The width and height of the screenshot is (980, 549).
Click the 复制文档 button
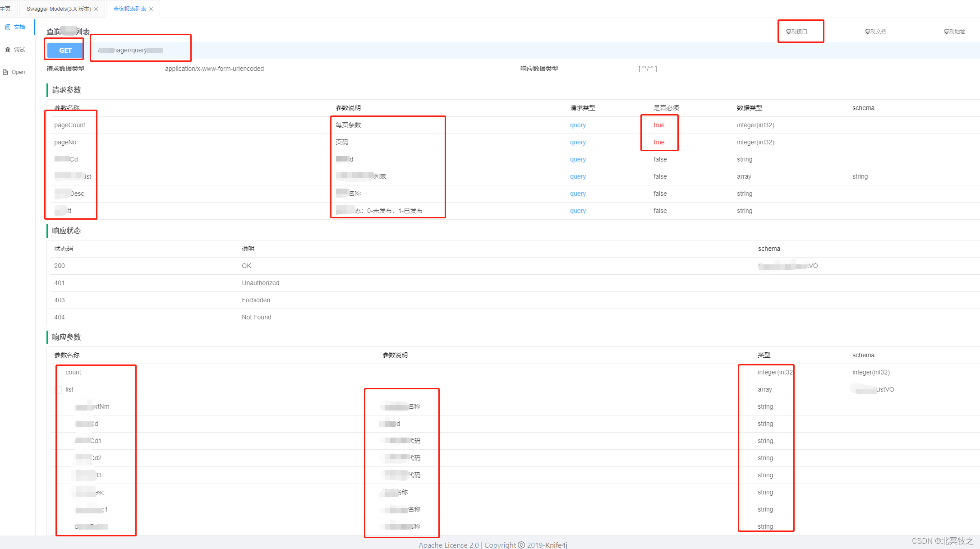click(875, 32)
